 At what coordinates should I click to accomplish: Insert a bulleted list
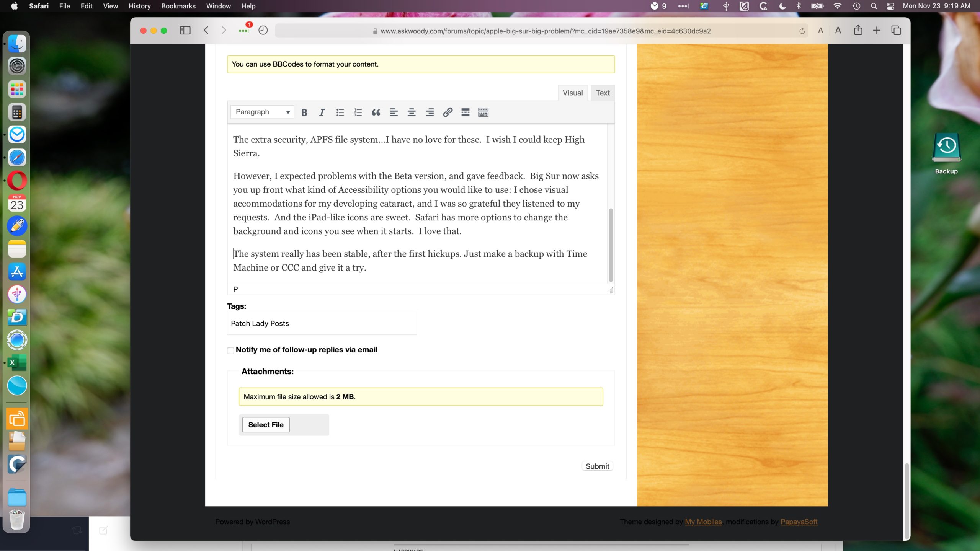340,112
